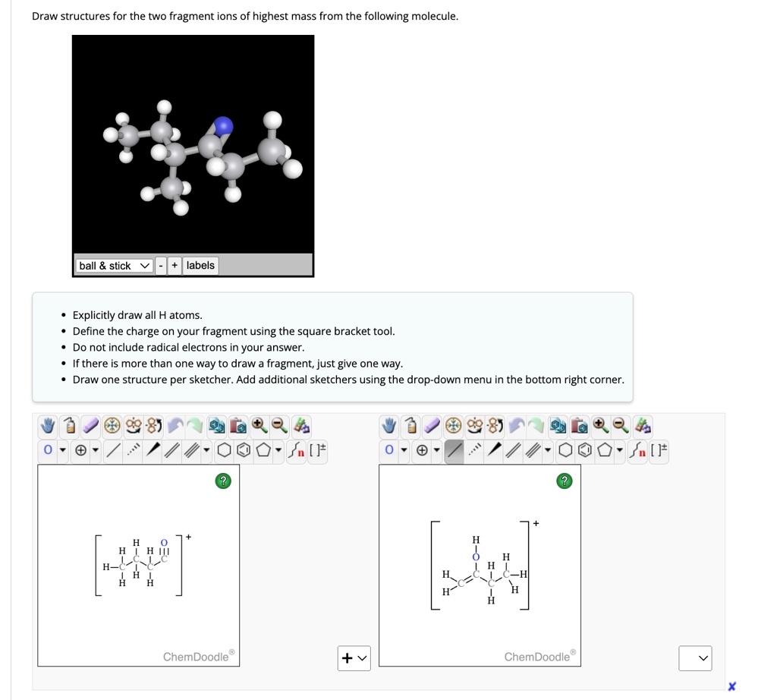Click the clear-canvas spray bottle in right sketcher
777x700 pixels.
pos(411,425)
